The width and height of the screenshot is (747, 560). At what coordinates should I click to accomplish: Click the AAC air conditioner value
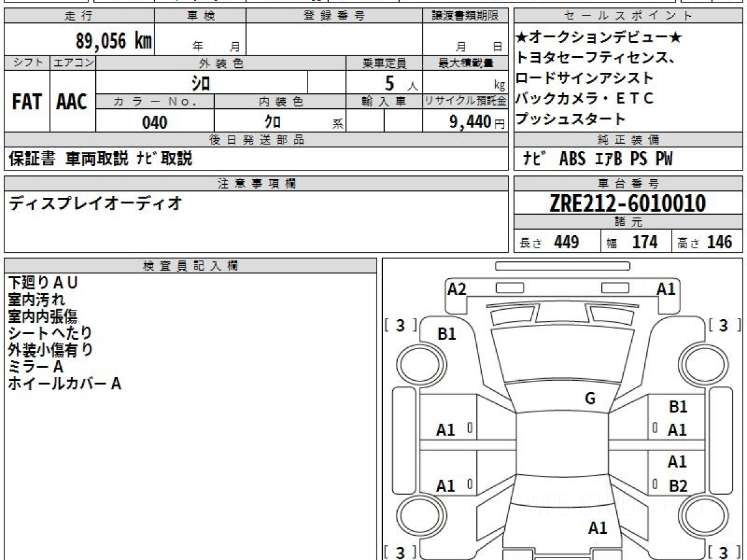[73, 101]
